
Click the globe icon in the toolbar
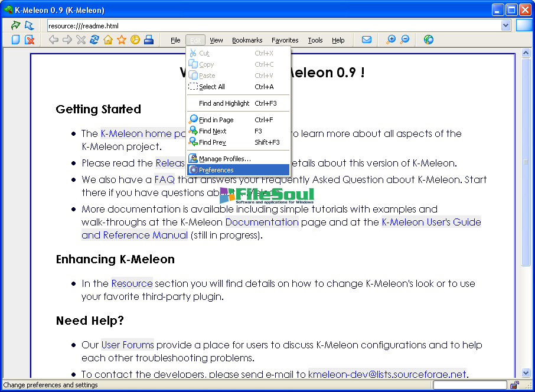coord(429,40)
